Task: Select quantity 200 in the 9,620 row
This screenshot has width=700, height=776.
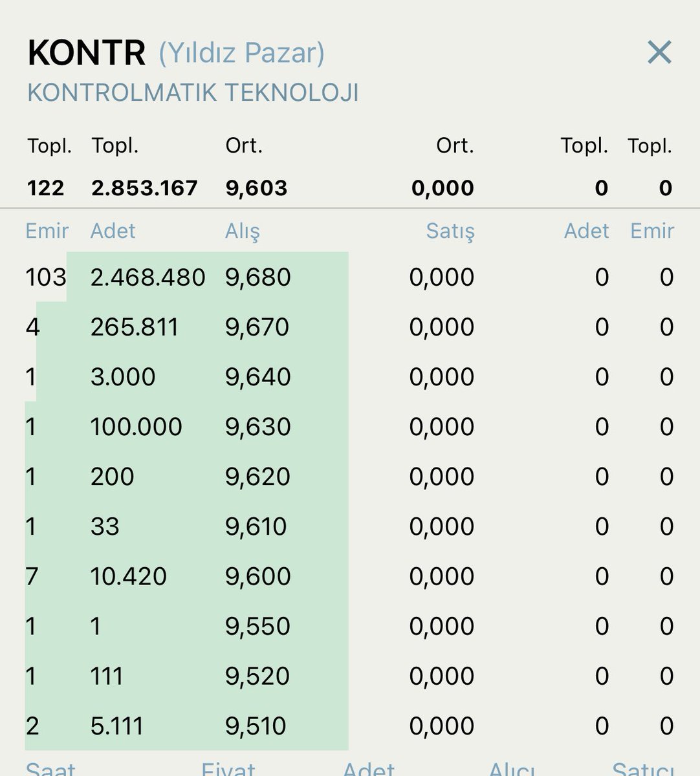Action: point(113,477)
